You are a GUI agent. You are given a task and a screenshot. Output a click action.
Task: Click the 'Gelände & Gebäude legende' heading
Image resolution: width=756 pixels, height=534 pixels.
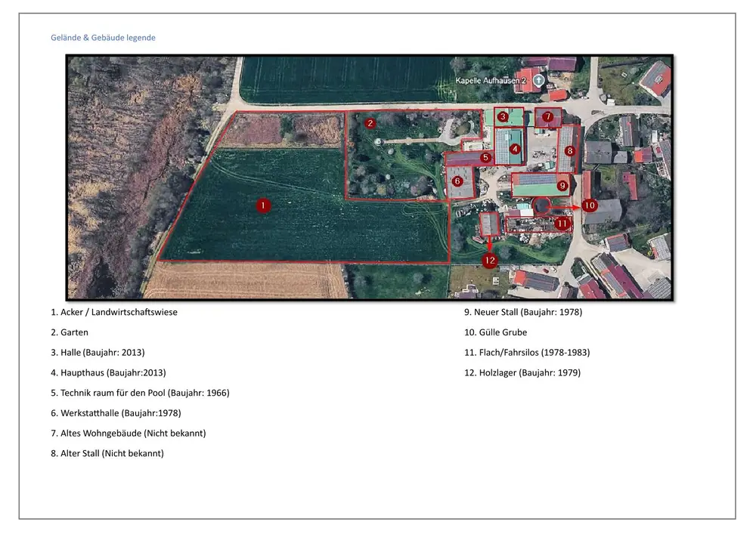(x=103, y=37)
